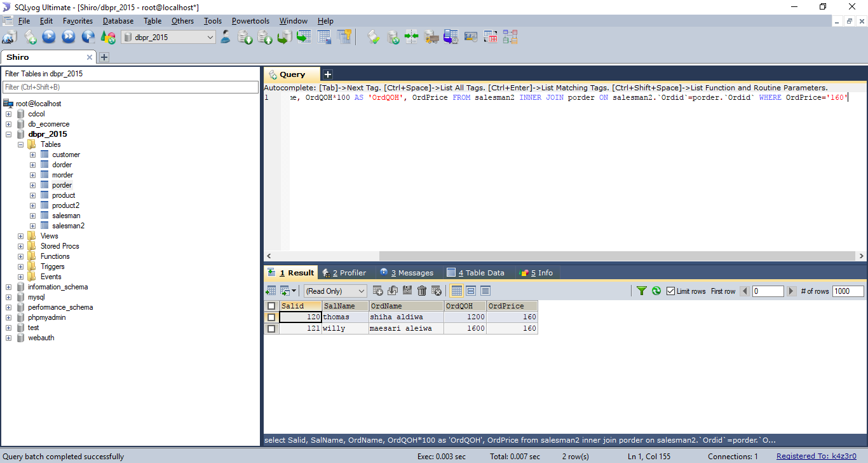This screenshot has height=463, width=868.
Task: Click the green refresh results icon
Action: (656, 291)
